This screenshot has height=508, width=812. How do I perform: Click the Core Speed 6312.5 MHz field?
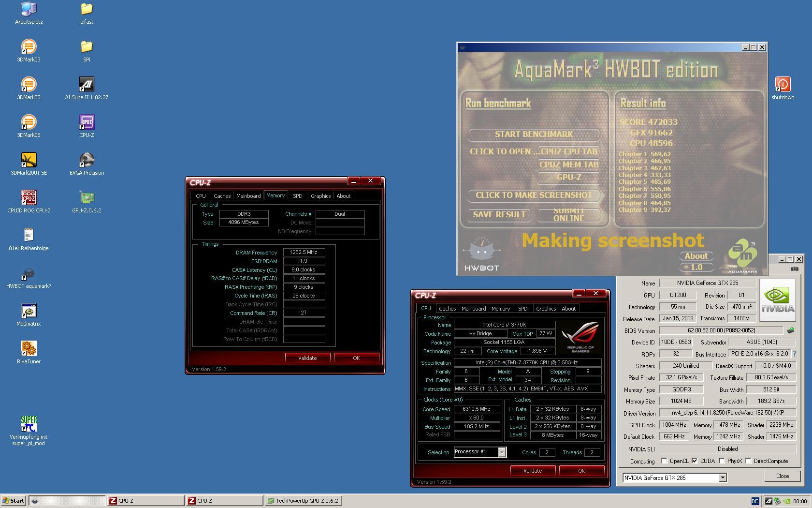[x=477, y=409]
